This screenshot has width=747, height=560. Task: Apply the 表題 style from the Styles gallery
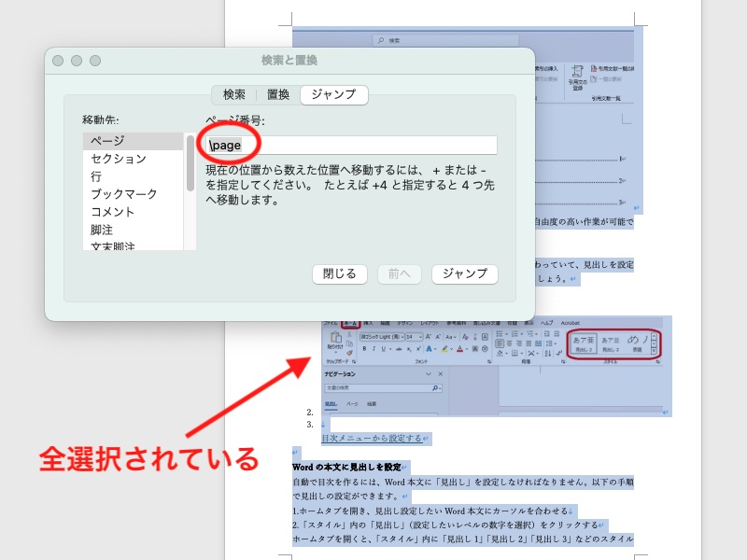tap(636, 343)
